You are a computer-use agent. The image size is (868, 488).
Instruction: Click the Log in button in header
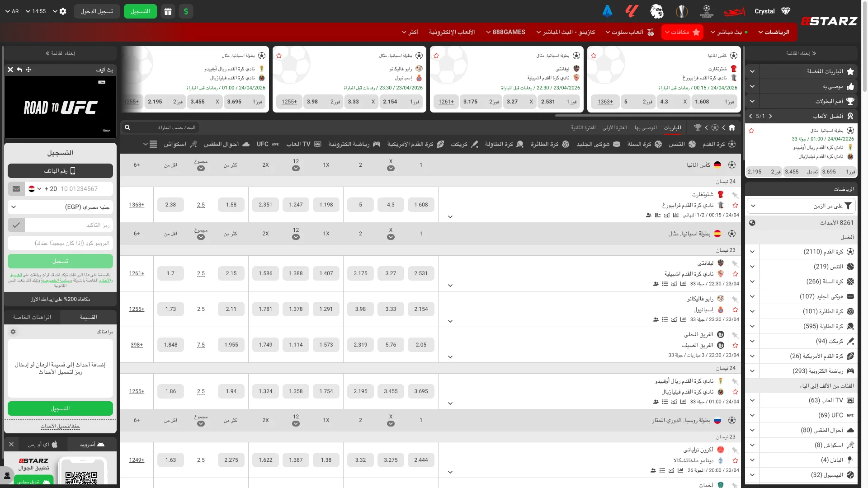click(x=97, y=11)
